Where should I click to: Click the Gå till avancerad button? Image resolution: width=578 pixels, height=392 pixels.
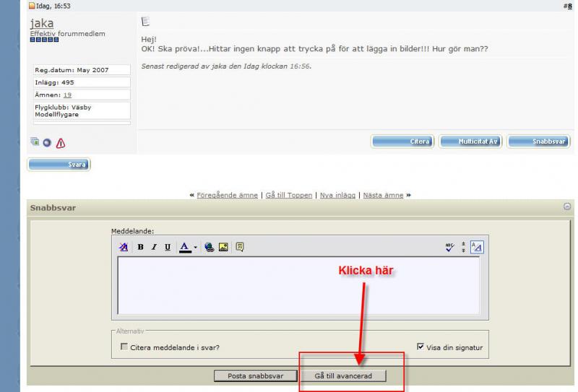point(344,376)
